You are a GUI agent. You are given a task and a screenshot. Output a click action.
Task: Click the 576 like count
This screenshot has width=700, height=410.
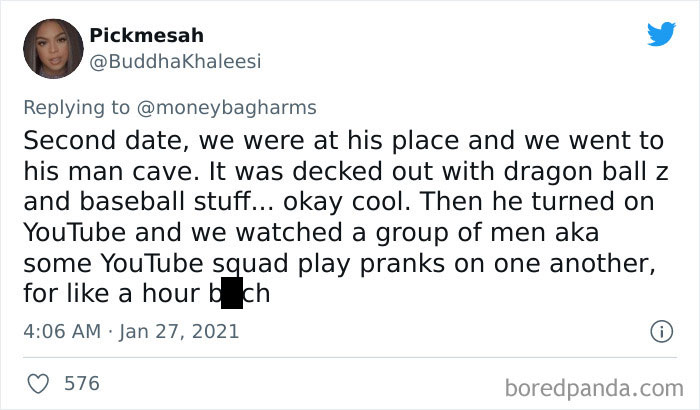(x=81, y=382)
